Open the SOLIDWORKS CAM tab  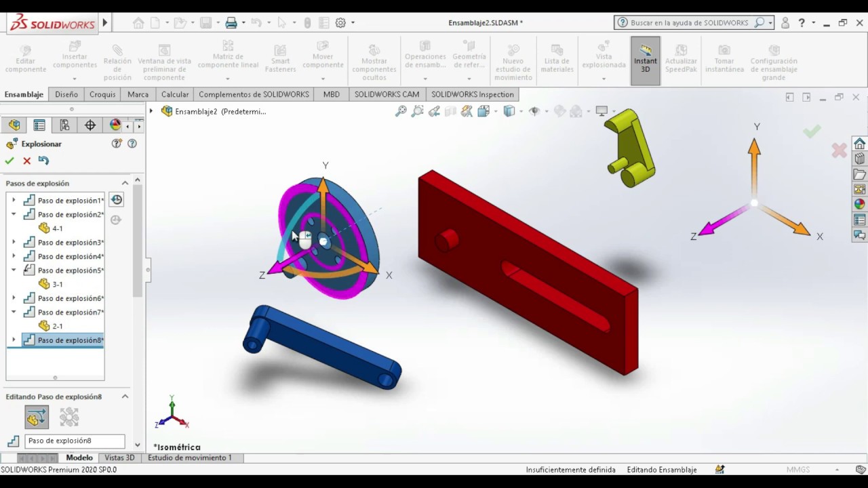point(387,94)
